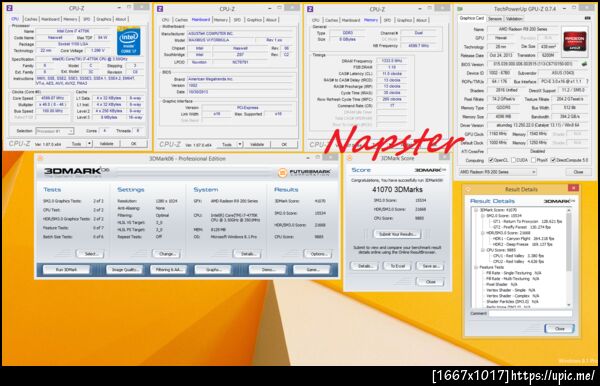Viewport: 600px width, 386px height.
Task: Click Demo button in 3DMark06
Action: point(268,270)
